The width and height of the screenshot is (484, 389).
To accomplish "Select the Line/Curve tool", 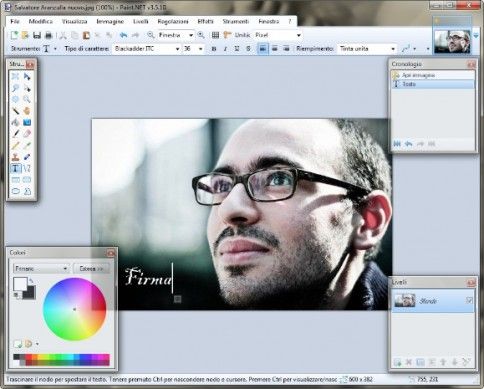I will [27, 168].
